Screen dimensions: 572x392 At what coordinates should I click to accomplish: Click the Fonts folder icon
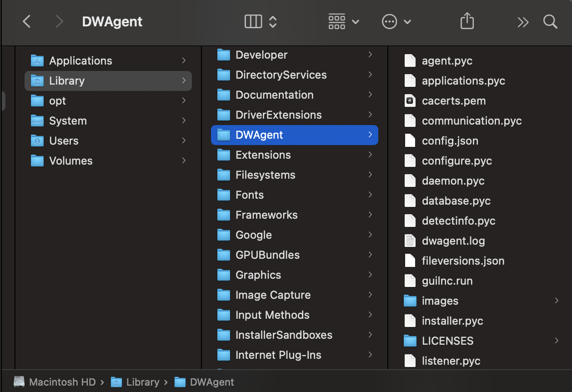[223, 195]
